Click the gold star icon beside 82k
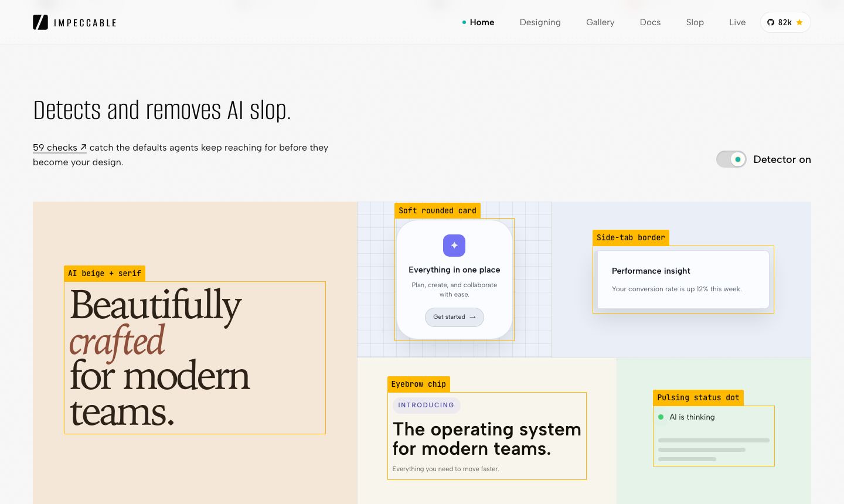844x504 pixels. pyautogui.click(x=799, y=22)
